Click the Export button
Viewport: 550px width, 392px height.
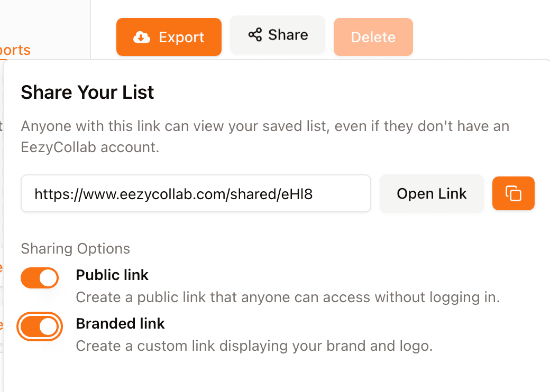[x=169, y=37]
